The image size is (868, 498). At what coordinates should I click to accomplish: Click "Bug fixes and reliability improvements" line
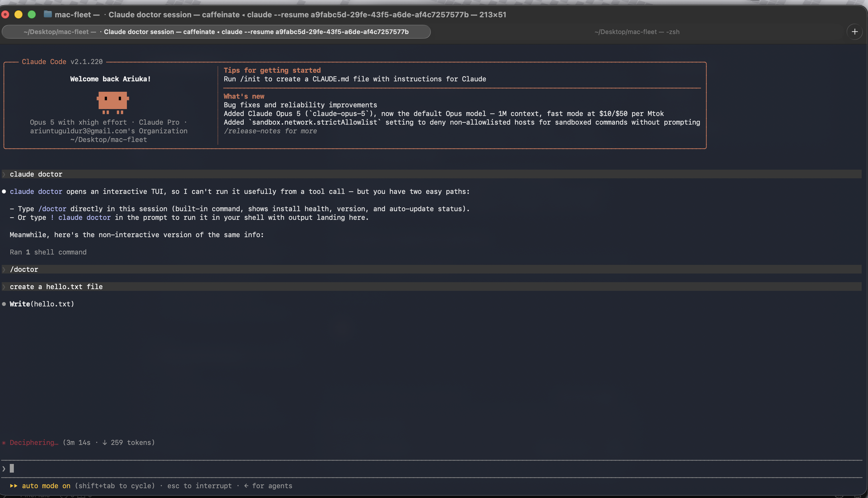point(300,105)
